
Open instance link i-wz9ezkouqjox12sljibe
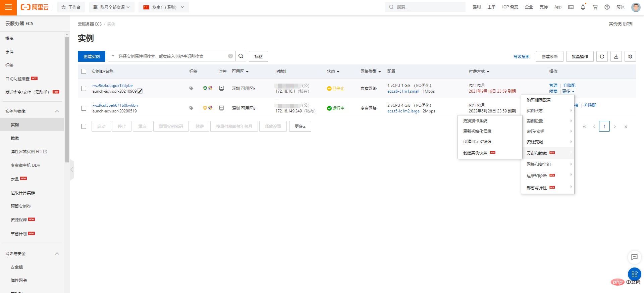[x=112, y=86]
